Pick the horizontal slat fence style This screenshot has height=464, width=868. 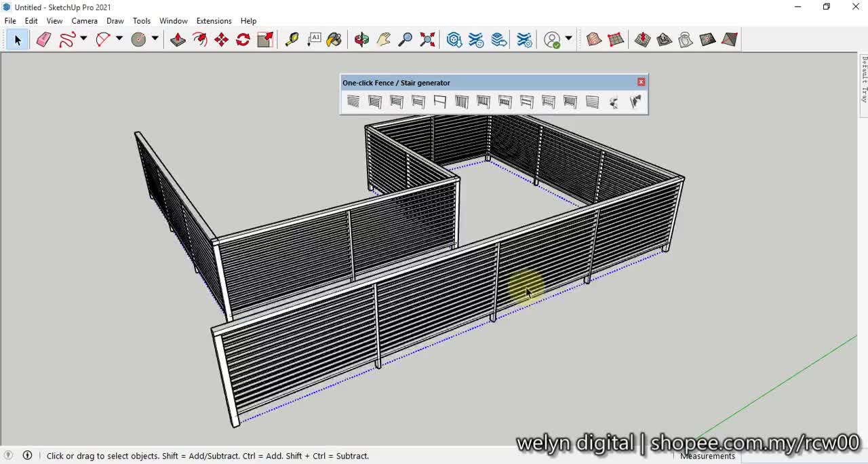click(353, 101)
